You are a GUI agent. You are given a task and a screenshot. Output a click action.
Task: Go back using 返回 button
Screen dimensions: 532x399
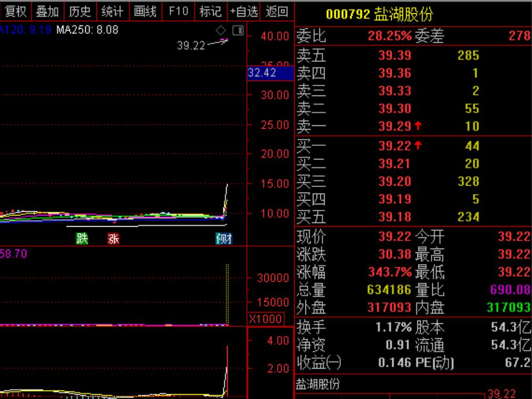(x=277, y=12)
